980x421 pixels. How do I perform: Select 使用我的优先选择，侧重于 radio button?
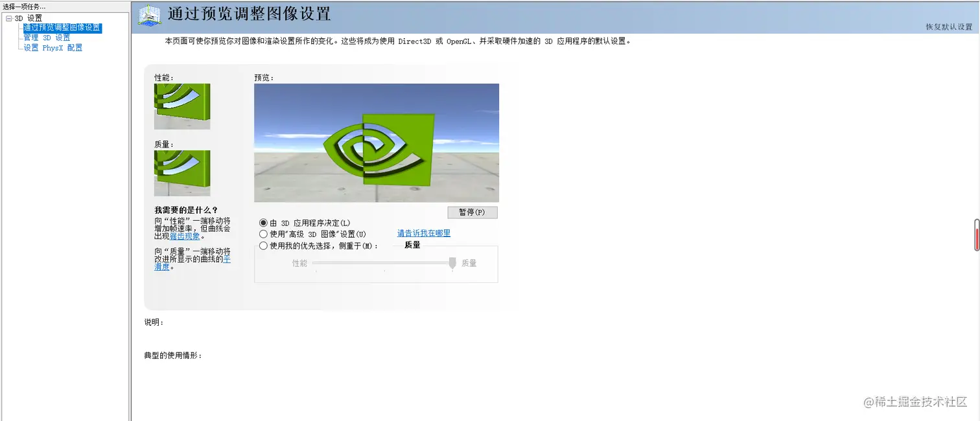[x=263, y=245]
